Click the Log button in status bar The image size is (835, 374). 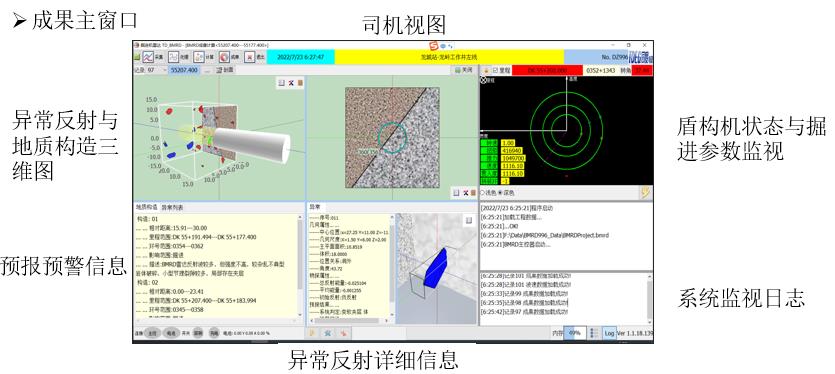pos(609,333)
